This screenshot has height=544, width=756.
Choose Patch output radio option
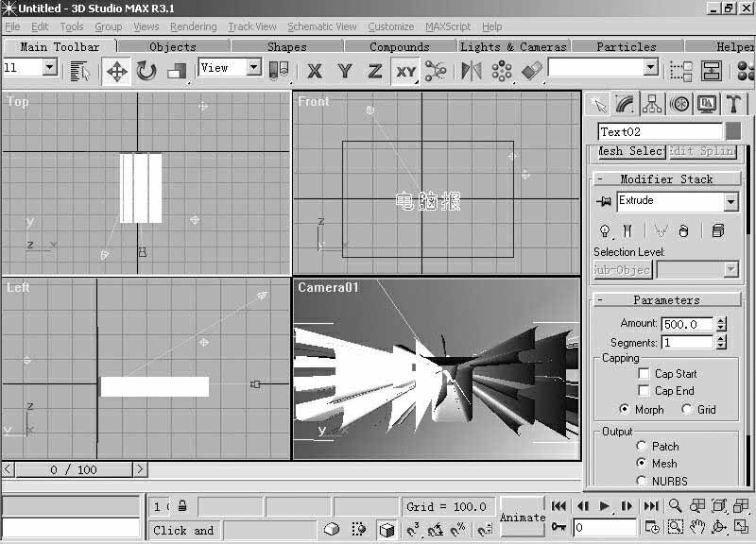pos(643,446)
